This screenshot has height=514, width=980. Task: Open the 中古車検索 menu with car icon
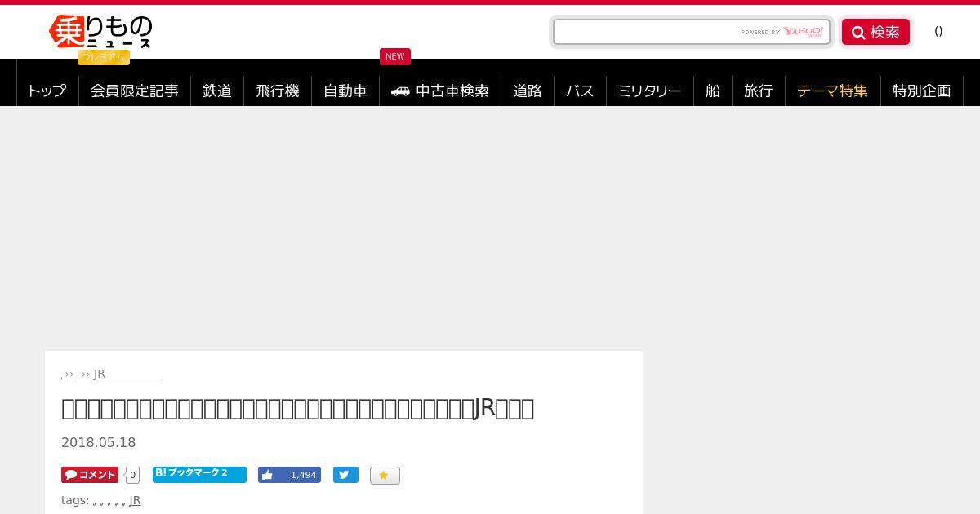tap(440, 91)
